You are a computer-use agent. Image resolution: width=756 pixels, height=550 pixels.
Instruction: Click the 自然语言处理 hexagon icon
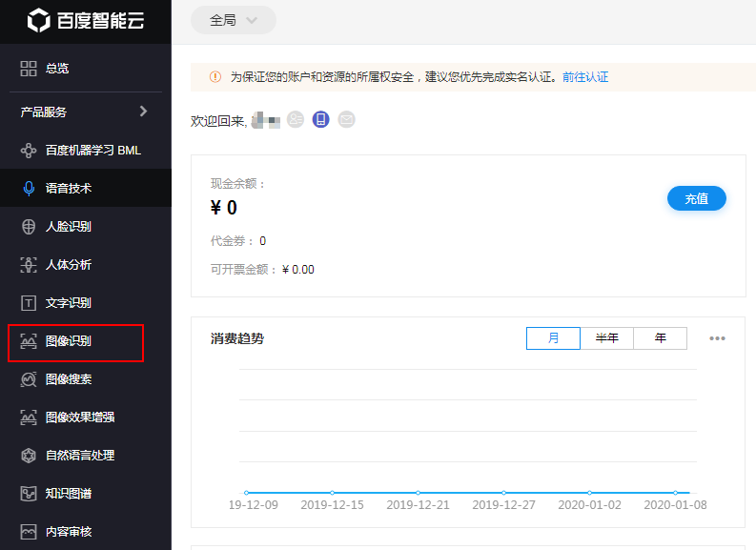(x=29, y=456)
